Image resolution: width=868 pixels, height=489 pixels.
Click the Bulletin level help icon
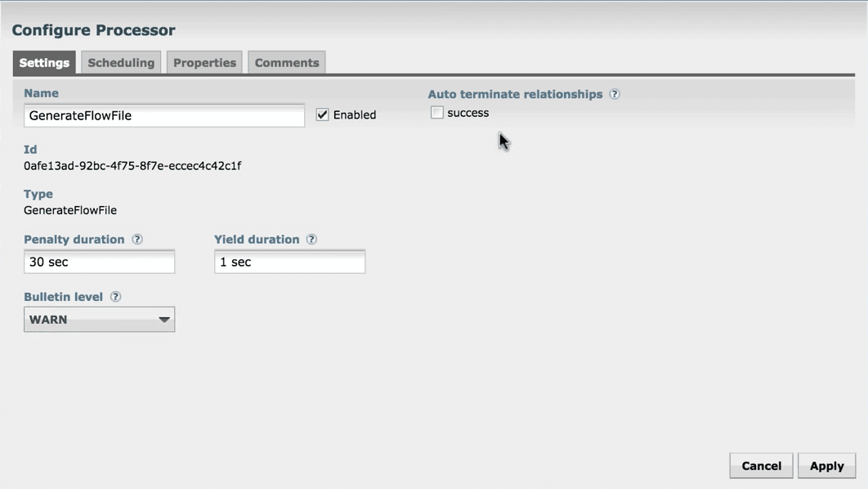pos(115,297)
